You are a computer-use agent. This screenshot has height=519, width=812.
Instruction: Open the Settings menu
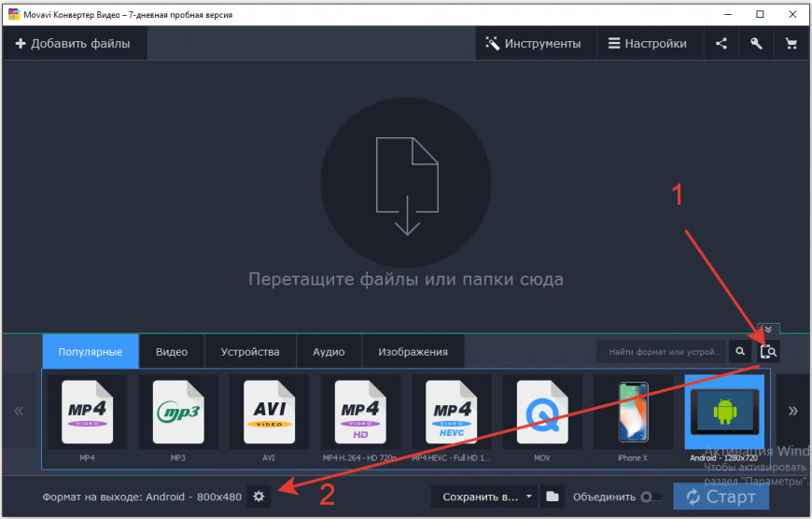pyautogui.click(x=648, y=44)
